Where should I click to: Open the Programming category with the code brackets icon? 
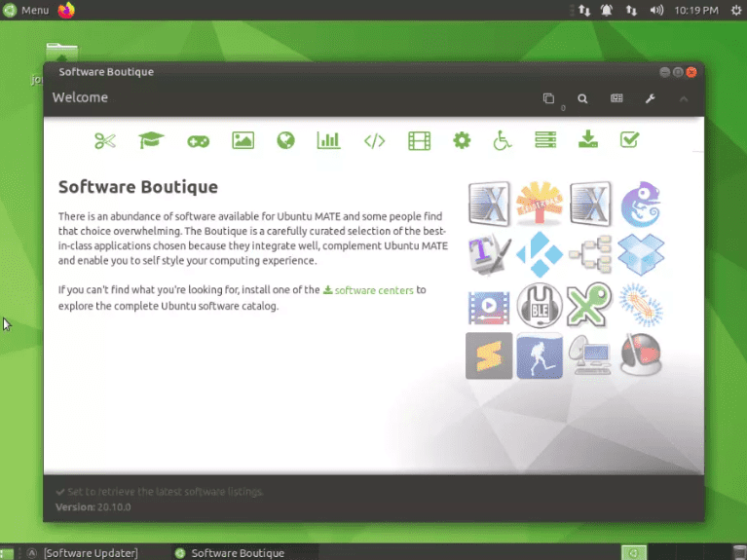pos(374,141)
